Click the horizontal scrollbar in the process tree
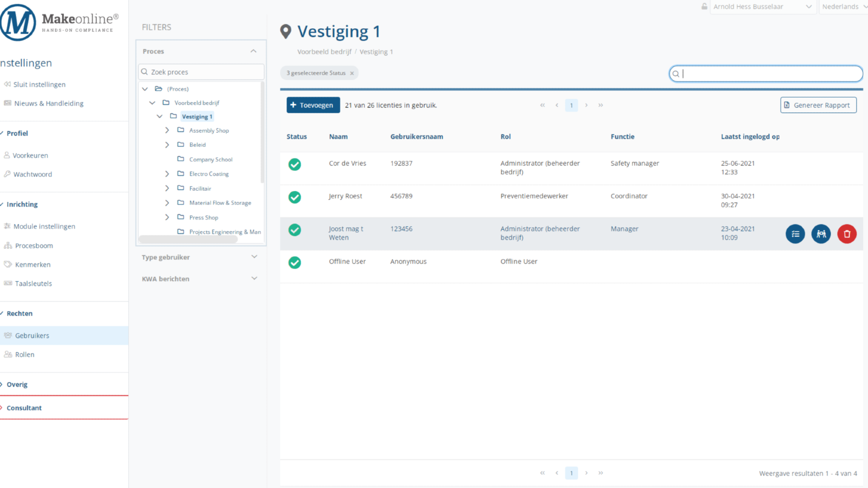The height and width of the screenshot is (488, 868). coord(188,239)
